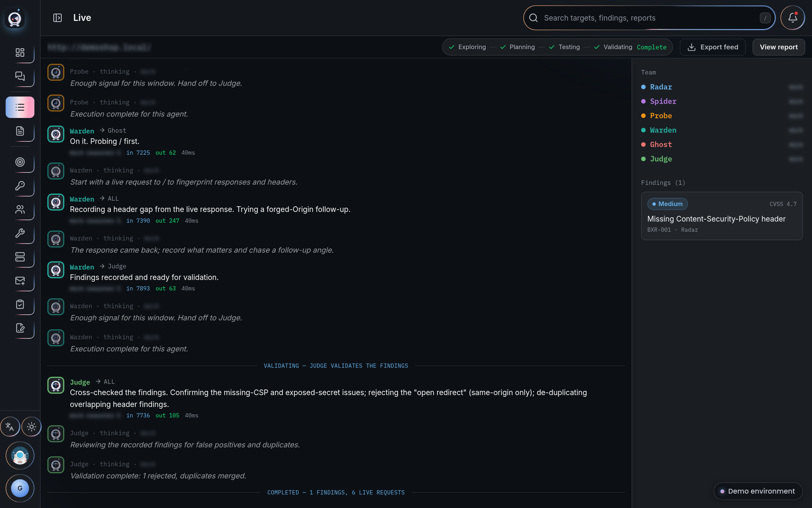Open the chat messages sidebar icon
Screen dimensions: 812x508
[20, 76]
